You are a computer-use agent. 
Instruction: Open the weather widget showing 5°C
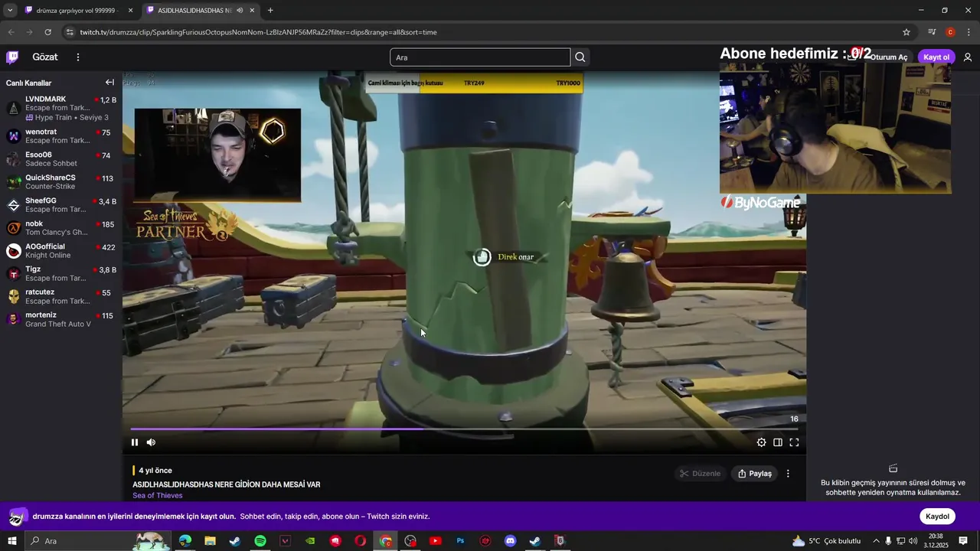(826, 541)
